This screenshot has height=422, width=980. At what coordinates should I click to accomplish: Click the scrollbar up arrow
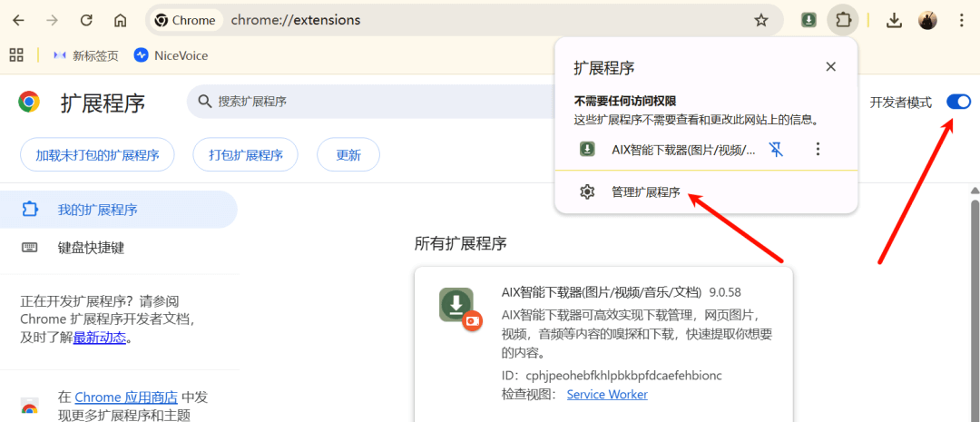pos(975,190)
